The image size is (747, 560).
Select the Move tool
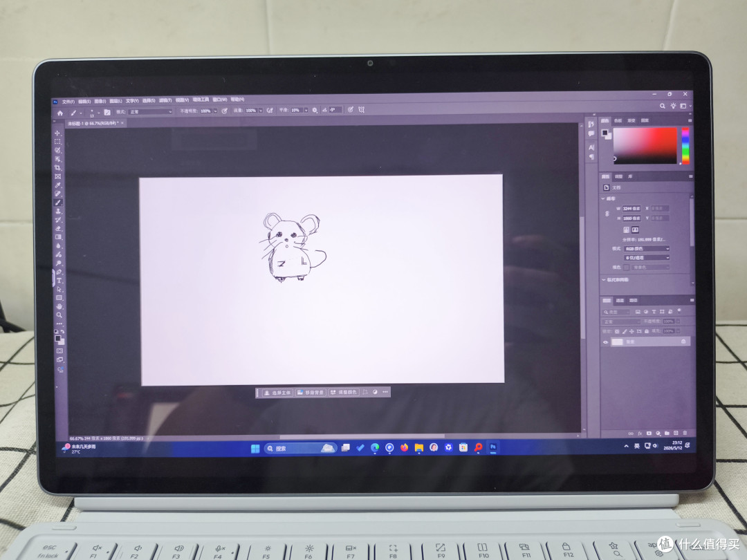point(57,133)
